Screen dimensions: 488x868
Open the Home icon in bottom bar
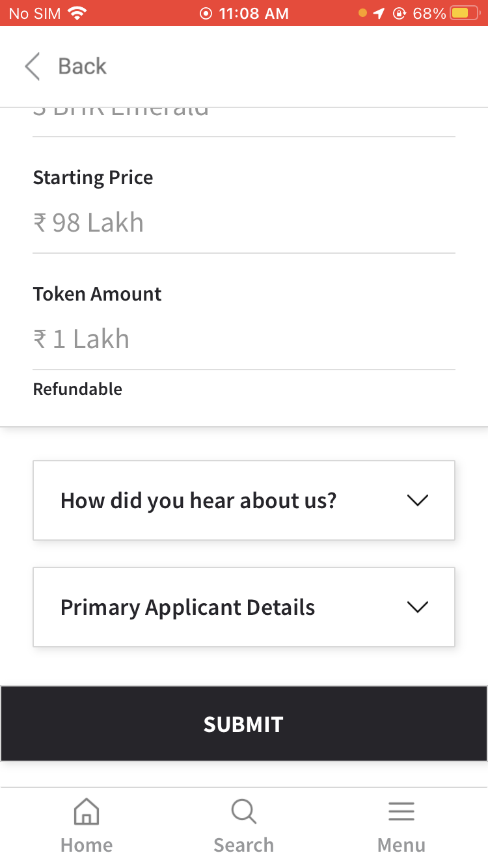[87, 812]
